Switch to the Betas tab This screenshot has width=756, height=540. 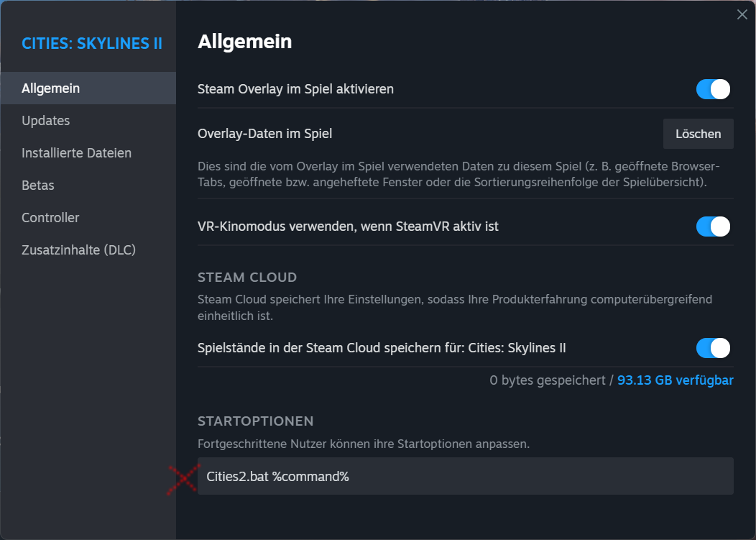click(x=38, y=186)
